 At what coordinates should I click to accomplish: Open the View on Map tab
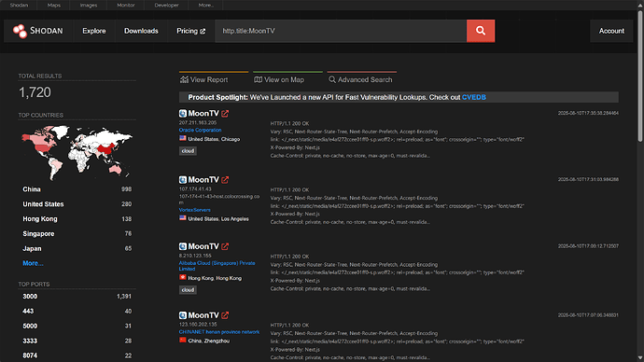287,79
